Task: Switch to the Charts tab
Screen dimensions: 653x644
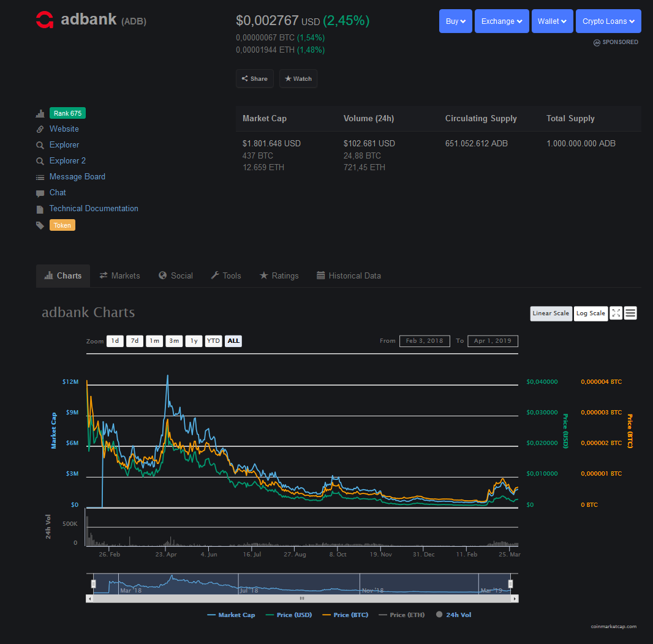Action: pos(63,275)
